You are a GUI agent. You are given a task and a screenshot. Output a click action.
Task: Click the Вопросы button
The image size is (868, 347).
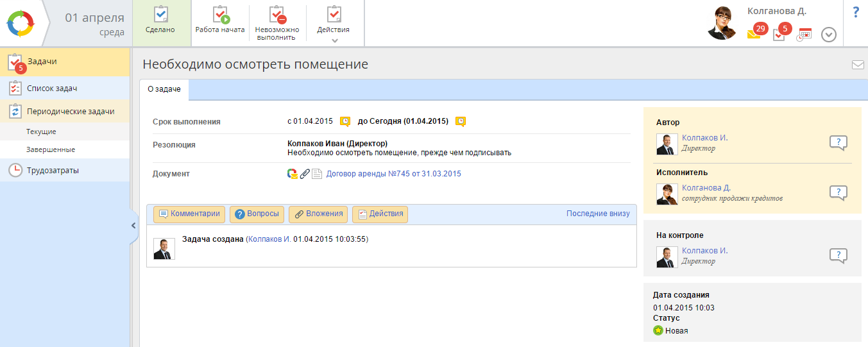point(257,214)
